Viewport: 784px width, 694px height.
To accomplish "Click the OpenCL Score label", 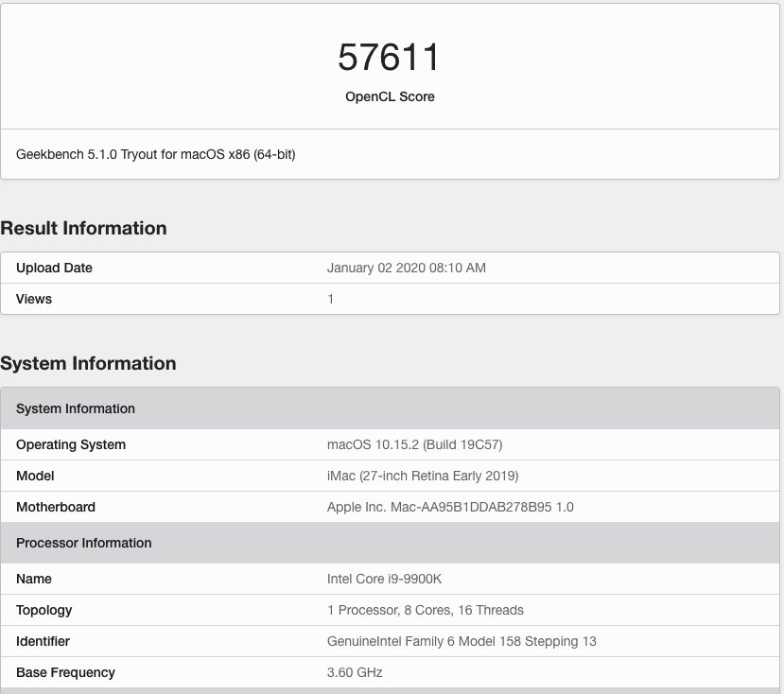I will [x=390, y=96].
